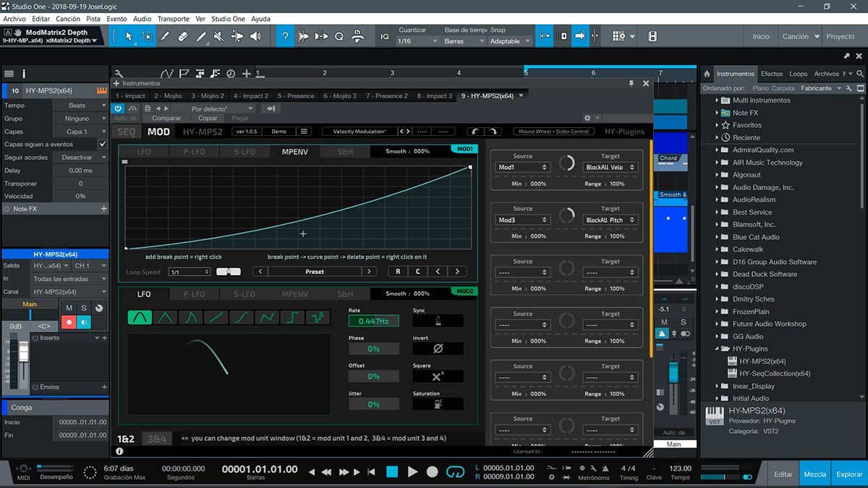Click the undo arrow in HY-MPS2 header
The image size is (868, 488).
coord(475,132)
